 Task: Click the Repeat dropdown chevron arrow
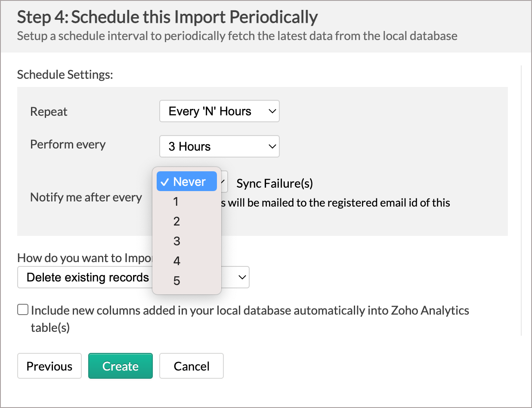(272, 111)
